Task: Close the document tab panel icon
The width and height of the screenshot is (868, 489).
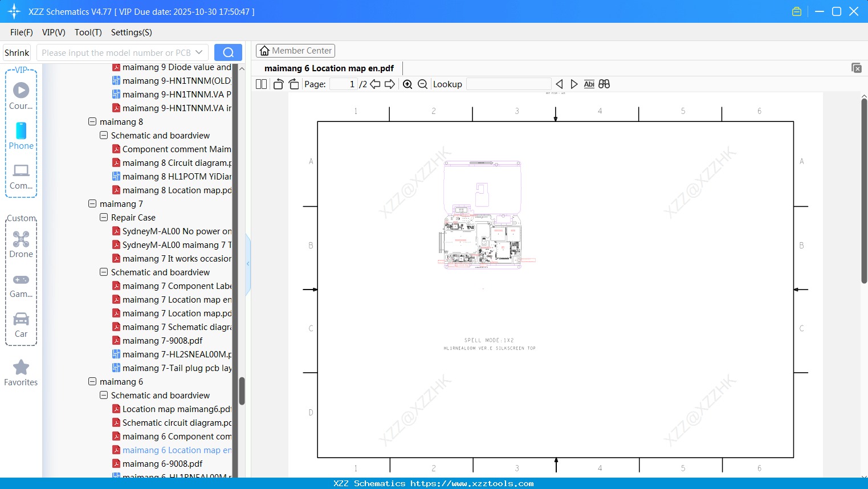Action: point(857,68)
